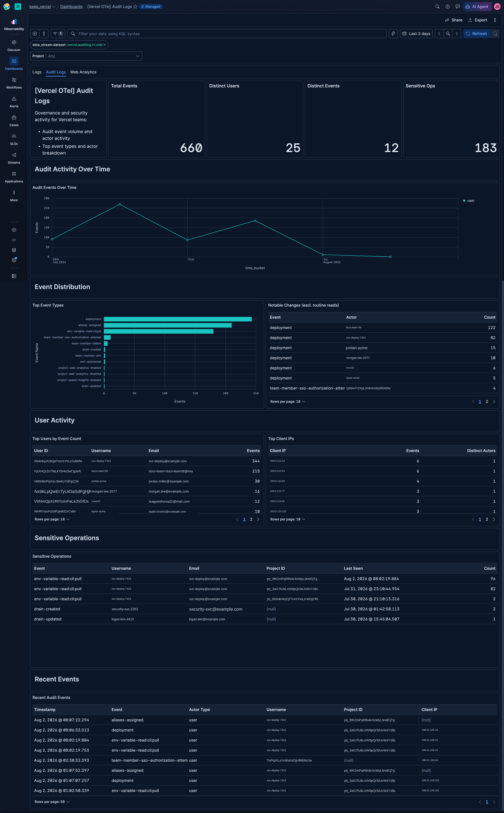Click the add filter plus icon

click(x=35, y=34)
